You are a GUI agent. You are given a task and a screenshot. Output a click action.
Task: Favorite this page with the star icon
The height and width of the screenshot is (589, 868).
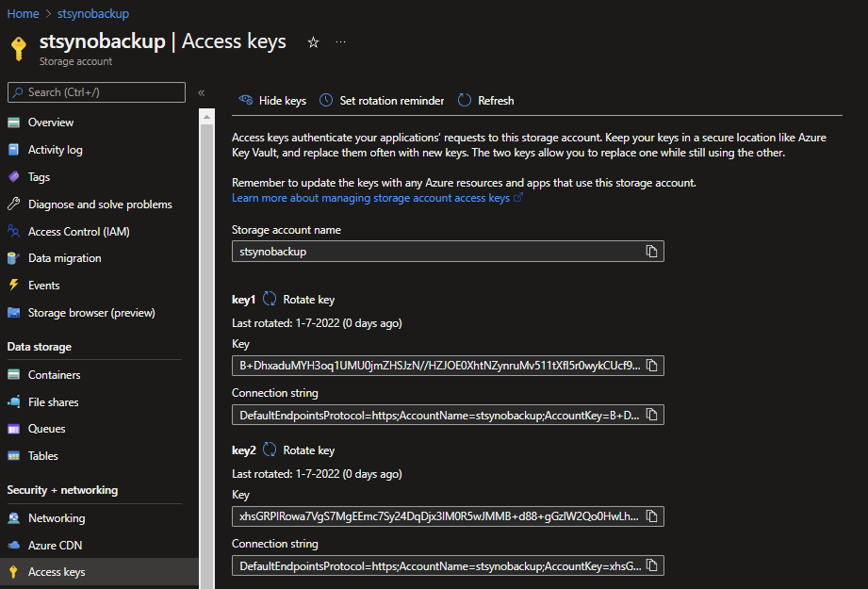314,42
